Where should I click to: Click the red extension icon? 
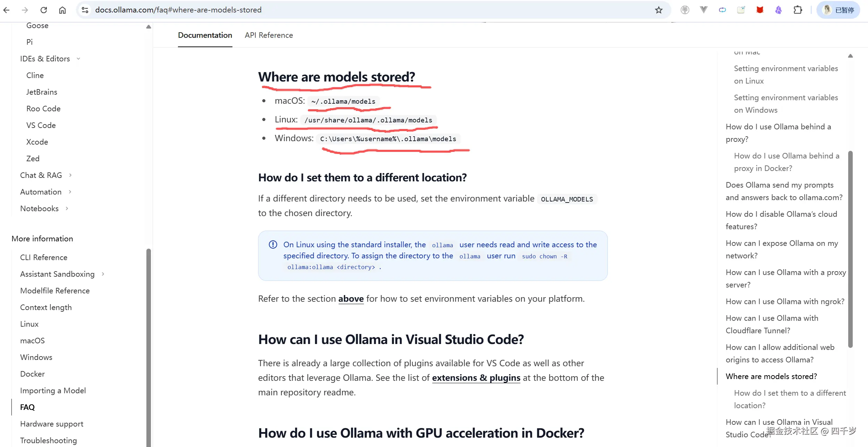[x=760, y=10]
